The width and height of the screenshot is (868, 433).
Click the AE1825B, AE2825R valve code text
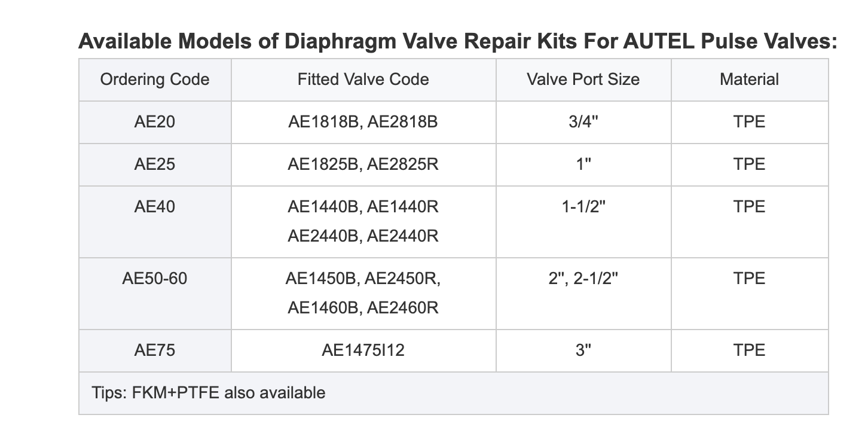pyautogui.click(x=363, y=164)
